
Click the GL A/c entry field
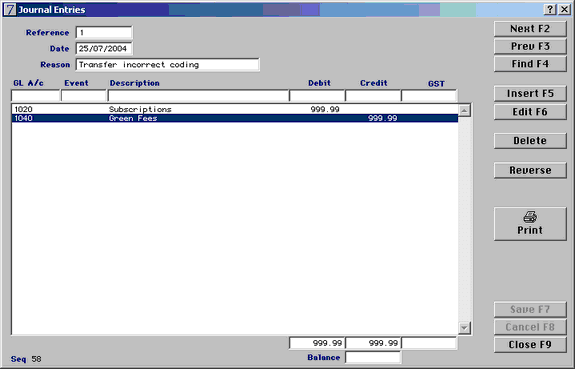[x=36, y=96]
